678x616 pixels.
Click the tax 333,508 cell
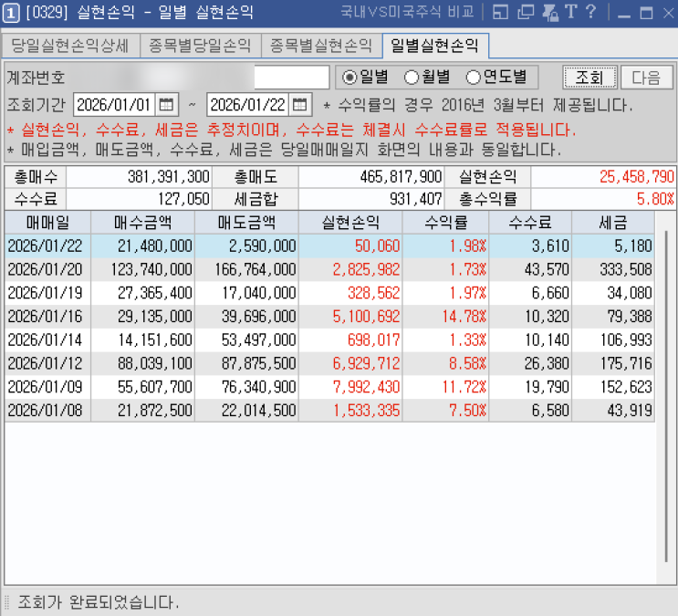click(613, 269)
